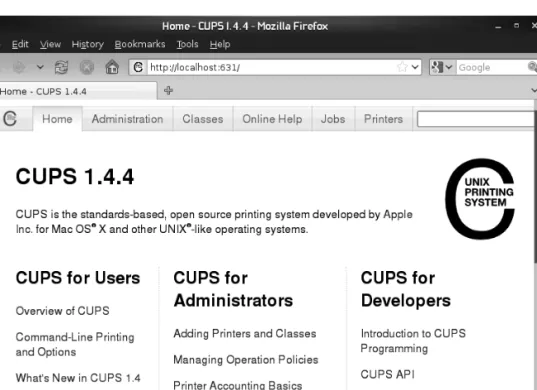Viewport: 537px width, 390px height.
Task: Click the site identity icon in address bar
Action: click(138, 67)
